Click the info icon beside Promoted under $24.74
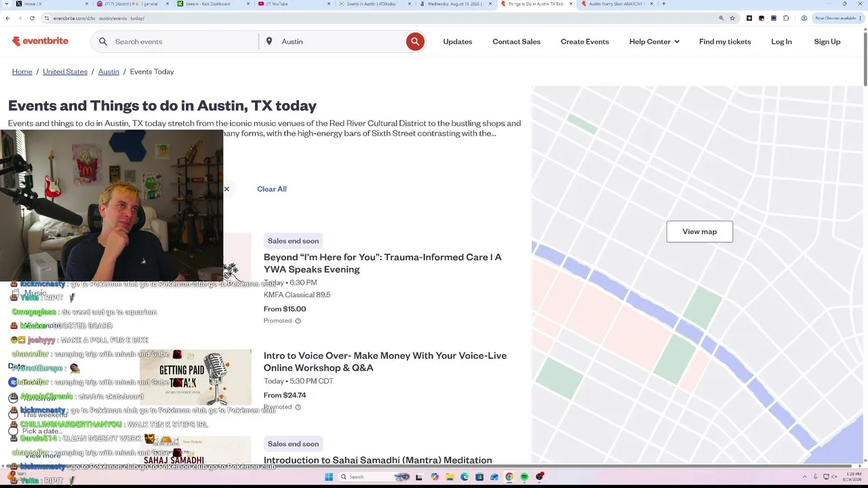Screen dimensions: 868x488 pos(298,407)
